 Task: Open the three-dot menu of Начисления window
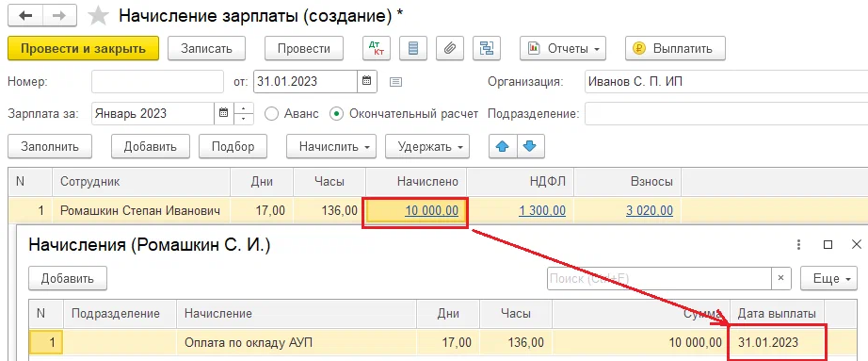click(x=798, y=244)
